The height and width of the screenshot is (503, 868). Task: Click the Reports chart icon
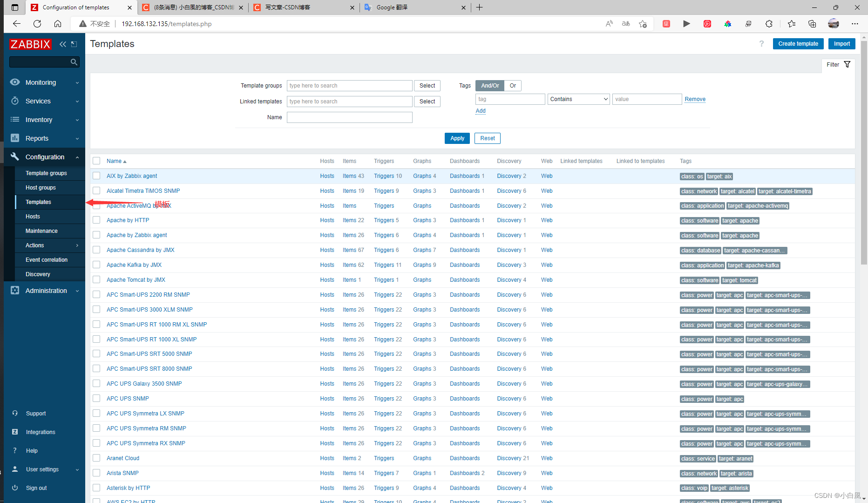(x=15, y=138)
